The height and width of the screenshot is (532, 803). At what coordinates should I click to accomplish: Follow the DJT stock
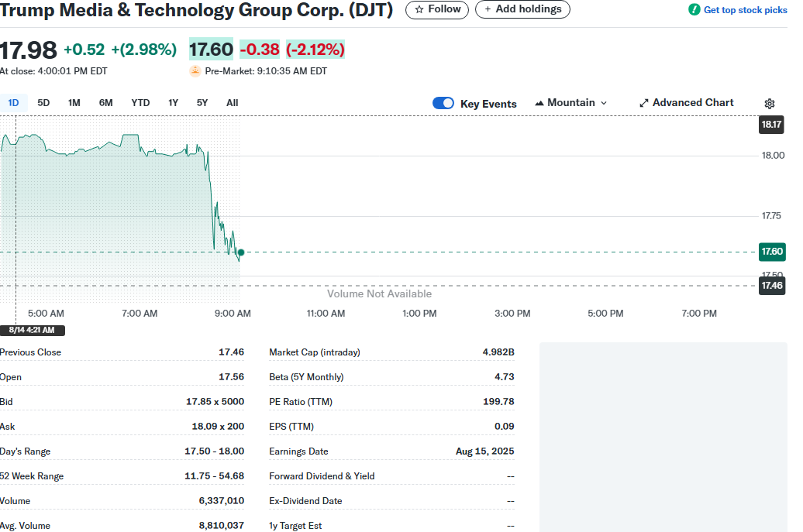(x=437, y=9)
